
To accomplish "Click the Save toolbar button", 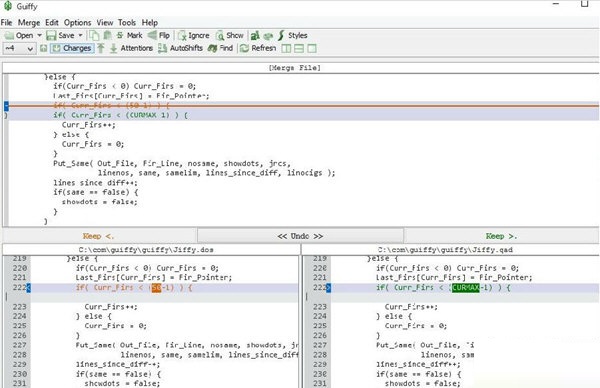I will 60,36.
